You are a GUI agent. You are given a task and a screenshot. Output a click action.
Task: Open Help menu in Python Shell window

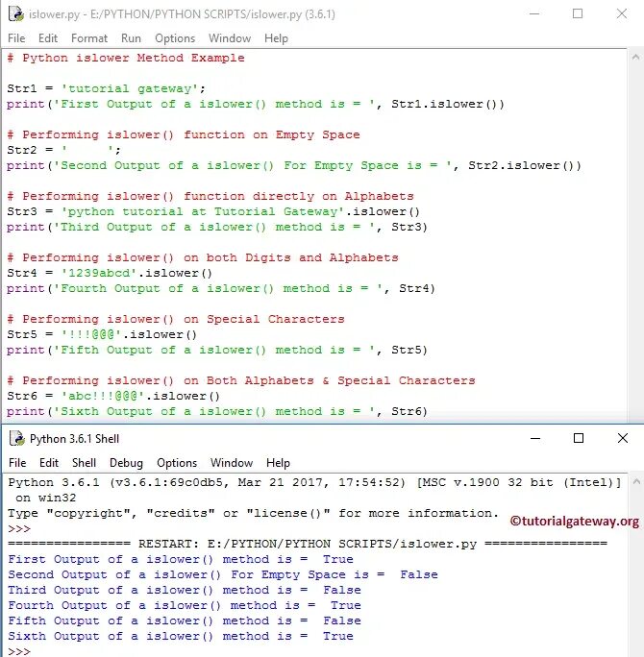[x=278, y=463]
